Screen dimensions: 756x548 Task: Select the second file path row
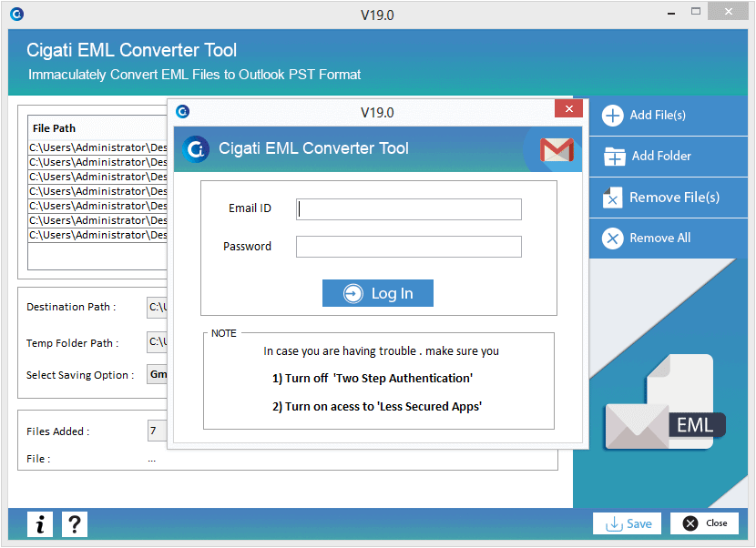97,162
